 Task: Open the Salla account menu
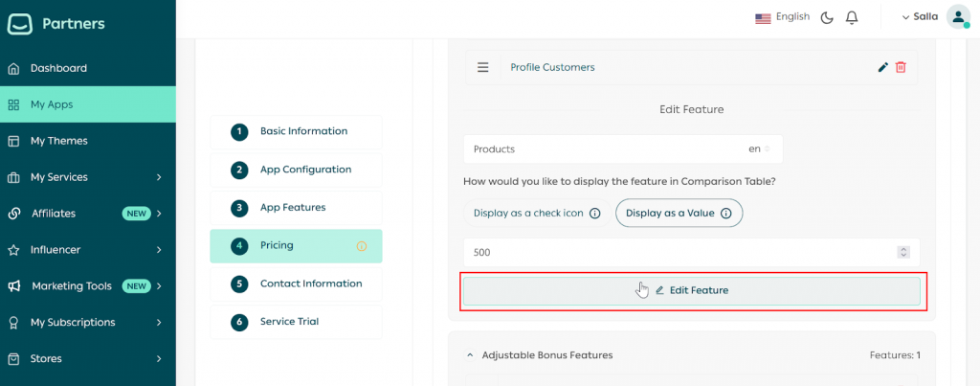point(919,17)
